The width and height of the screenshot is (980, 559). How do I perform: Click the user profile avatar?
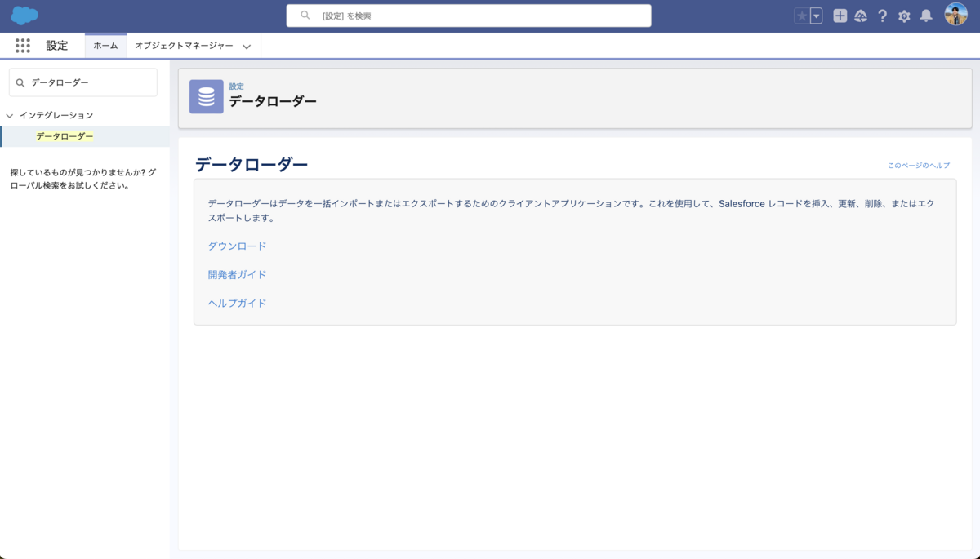pyautogui.click(x=955, y=15)
